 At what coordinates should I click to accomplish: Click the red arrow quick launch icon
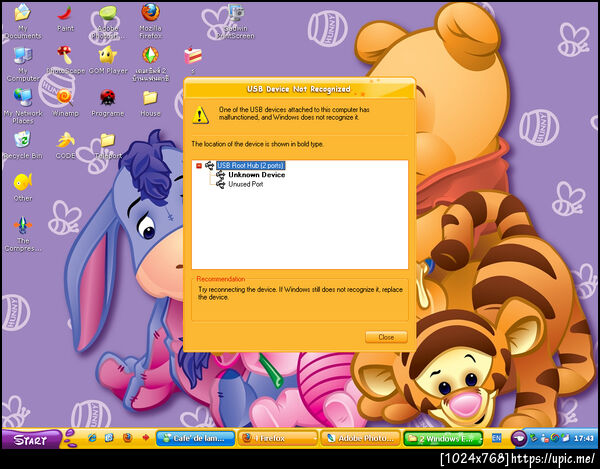pos(145,438)
